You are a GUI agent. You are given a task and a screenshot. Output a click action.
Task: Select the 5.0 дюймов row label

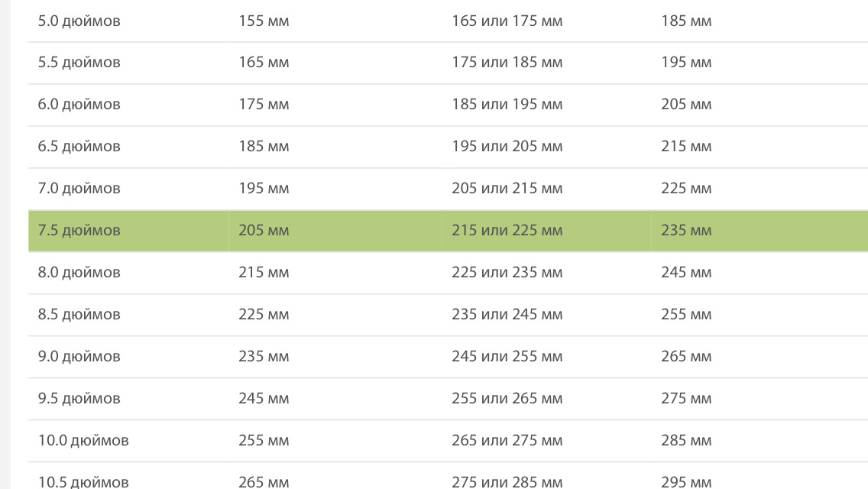(x=79, y=21)
